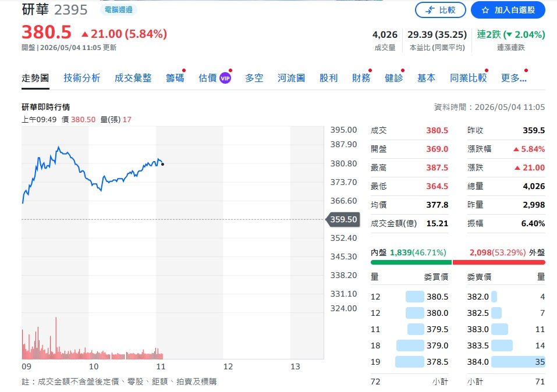Click the 359.50 previous close marker
Screen dimensions: 557x392
(343, 219)
